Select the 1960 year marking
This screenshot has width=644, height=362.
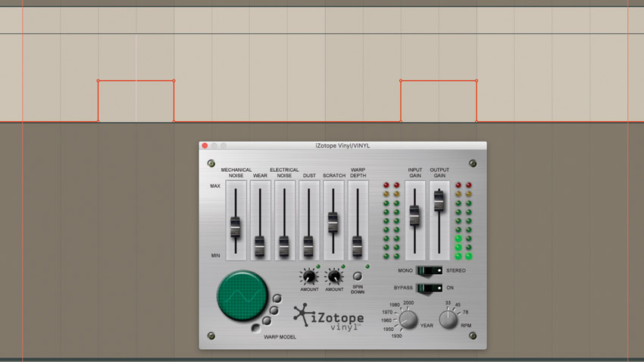386,320
